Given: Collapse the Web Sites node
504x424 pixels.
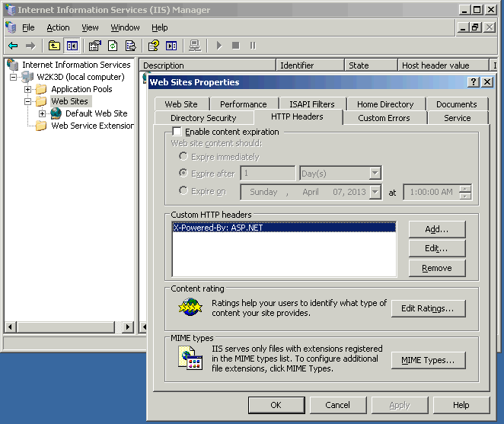Looking at the screenshot, I should [x=28, y=101].
